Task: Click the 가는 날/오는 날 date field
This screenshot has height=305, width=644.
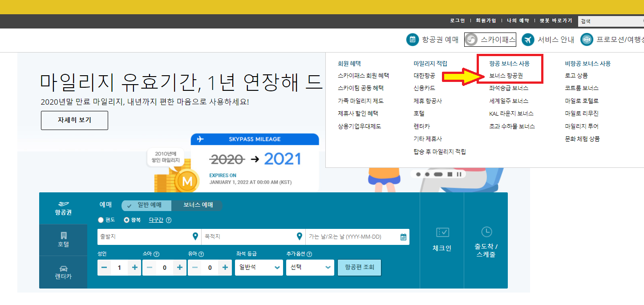Action: coord(357,236)
